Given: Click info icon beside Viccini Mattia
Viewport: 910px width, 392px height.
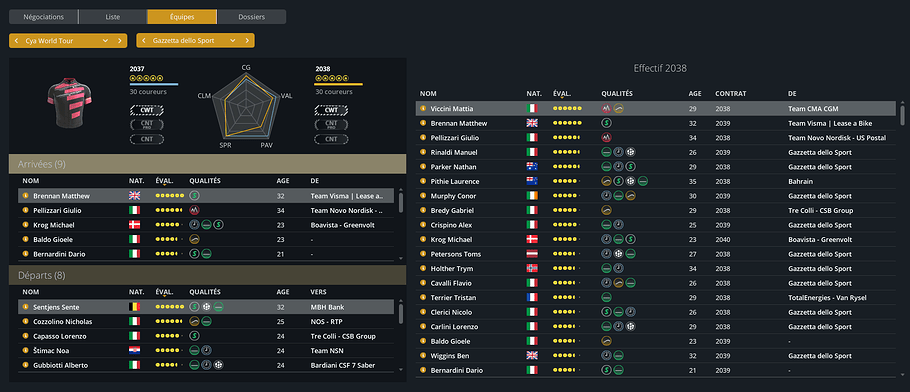Looking at the screenshot, I should [423, 109].
